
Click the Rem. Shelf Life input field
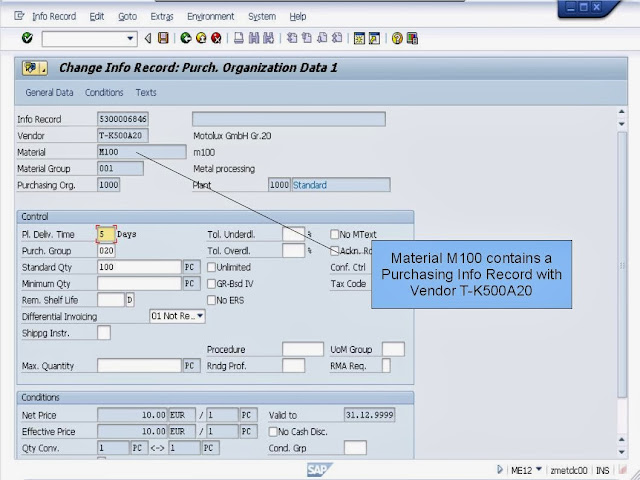tap(111, 300)
